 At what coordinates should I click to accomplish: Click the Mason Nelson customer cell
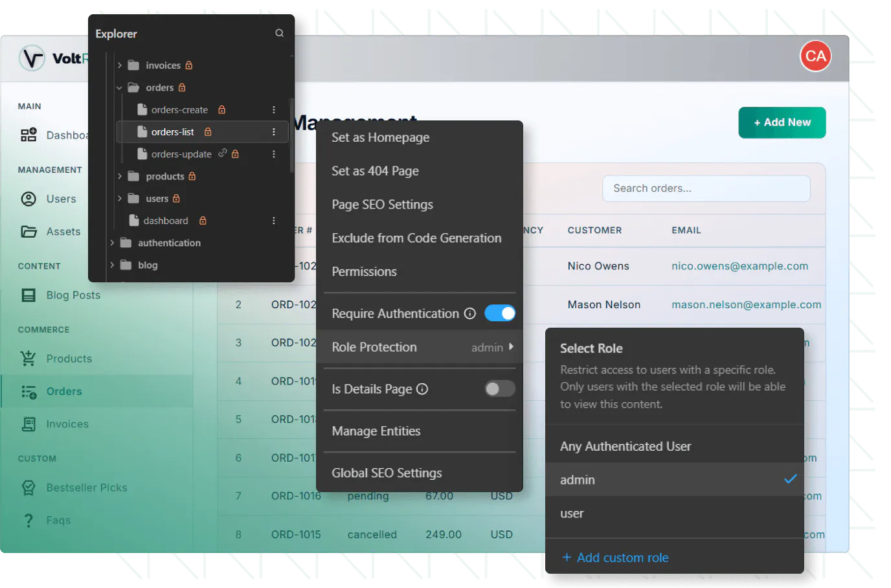603,304
